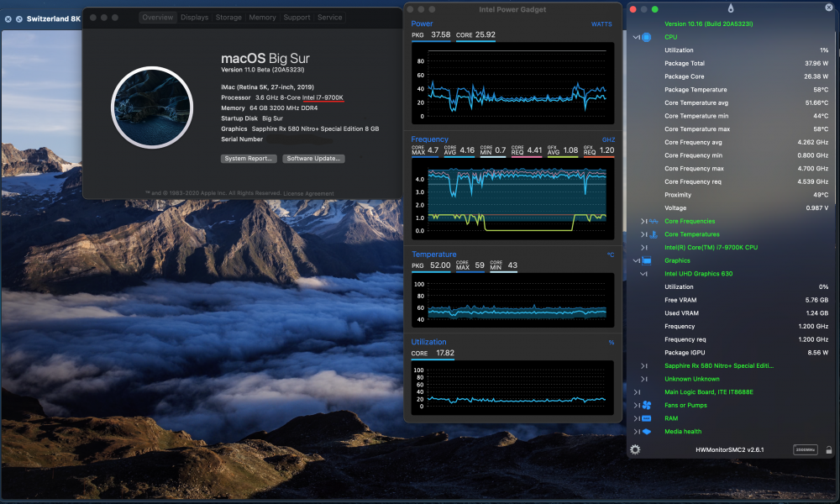Close the Switzerland 8K preview with X icon
This screenshot has width=840, height=504.
pos(8,18)
